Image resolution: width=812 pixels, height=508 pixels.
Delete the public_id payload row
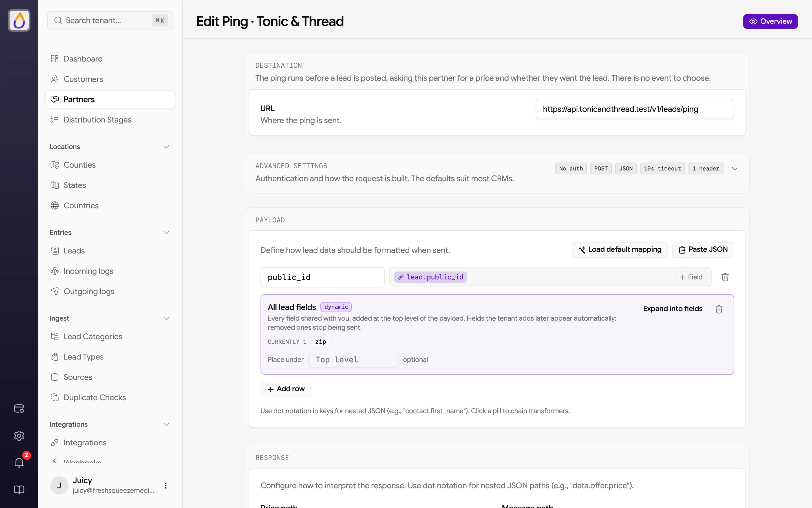(725, 277)
